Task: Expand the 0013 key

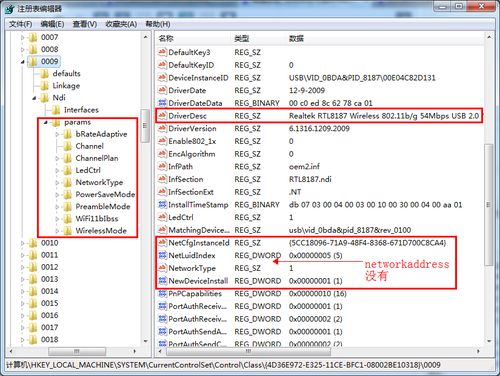Action: coord(23,279)
